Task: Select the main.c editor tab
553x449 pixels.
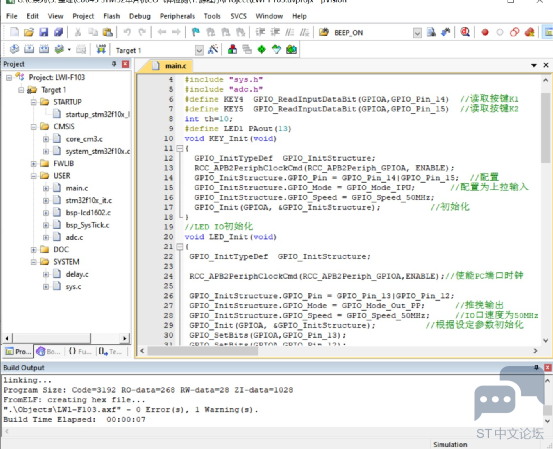Action: (171, 66)
